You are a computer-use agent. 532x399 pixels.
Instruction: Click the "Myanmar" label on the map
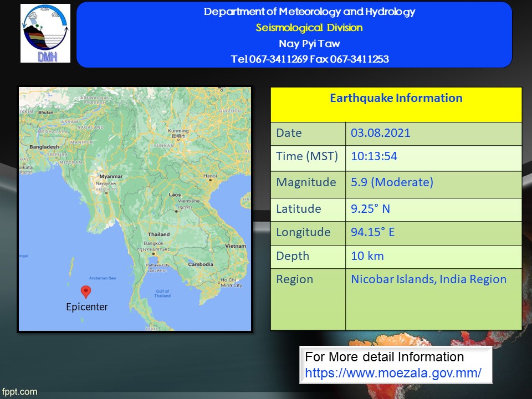111,176
